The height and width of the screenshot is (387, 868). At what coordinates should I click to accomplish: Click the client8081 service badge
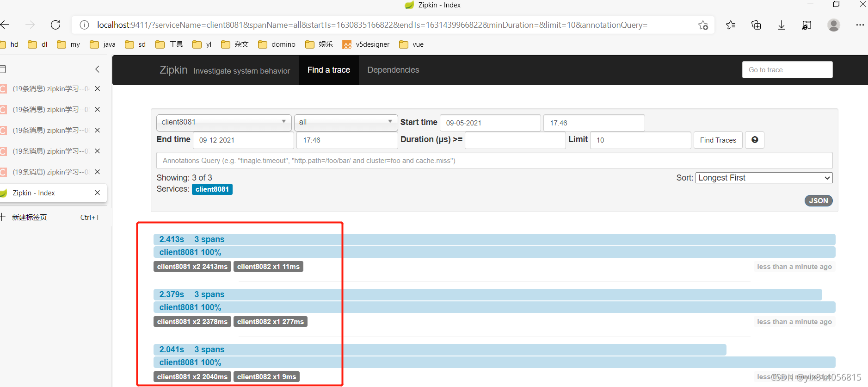(212, 189)
